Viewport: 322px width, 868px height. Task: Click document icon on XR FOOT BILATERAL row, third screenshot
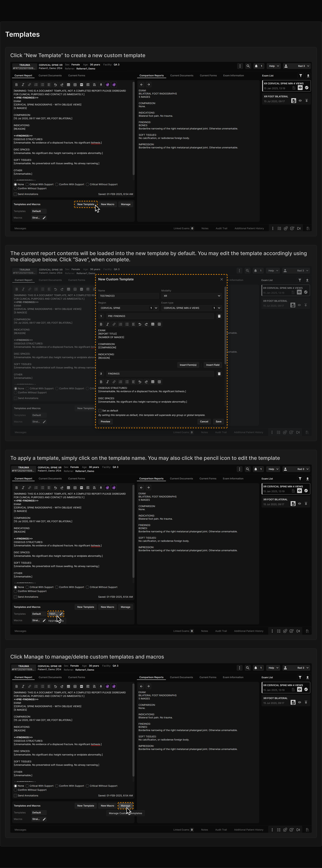click(293, 504)
